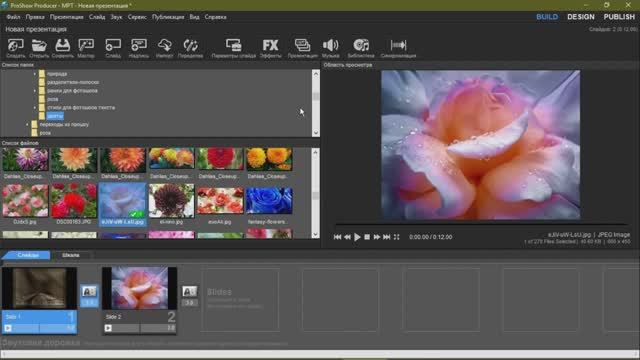Jump to end of show in preview
The image size is (640, 360).
coord(387,237)
